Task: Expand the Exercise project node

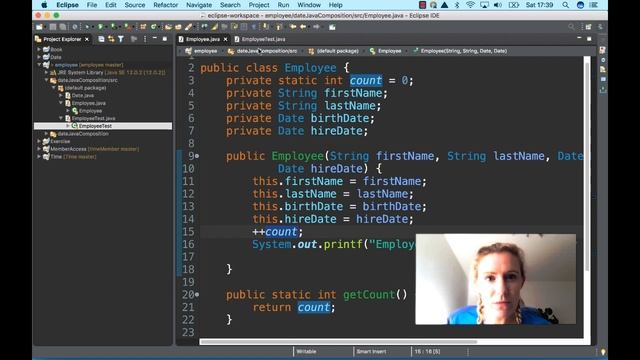Action: click(39, 141)
